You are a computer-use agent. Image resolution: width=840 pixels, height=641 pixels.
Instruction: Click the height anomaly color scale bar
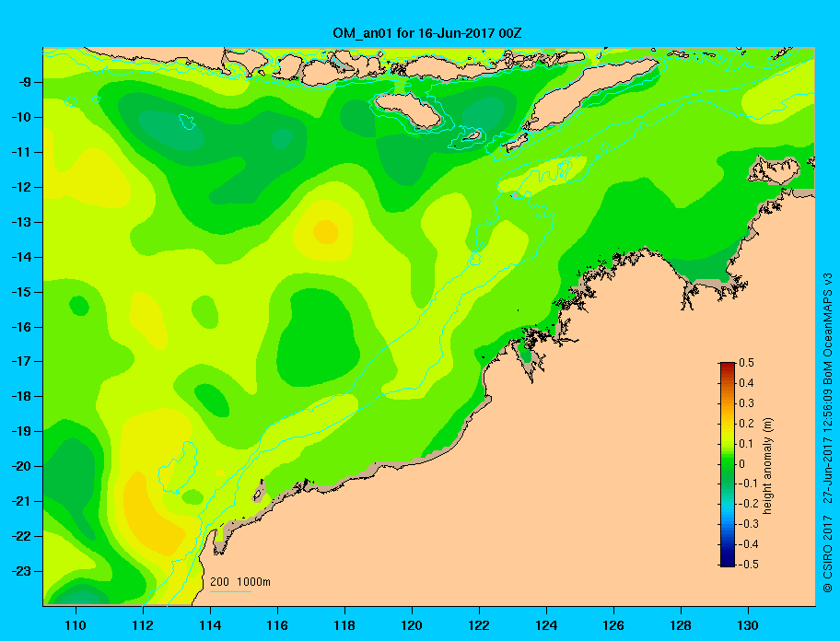(728, 464)
